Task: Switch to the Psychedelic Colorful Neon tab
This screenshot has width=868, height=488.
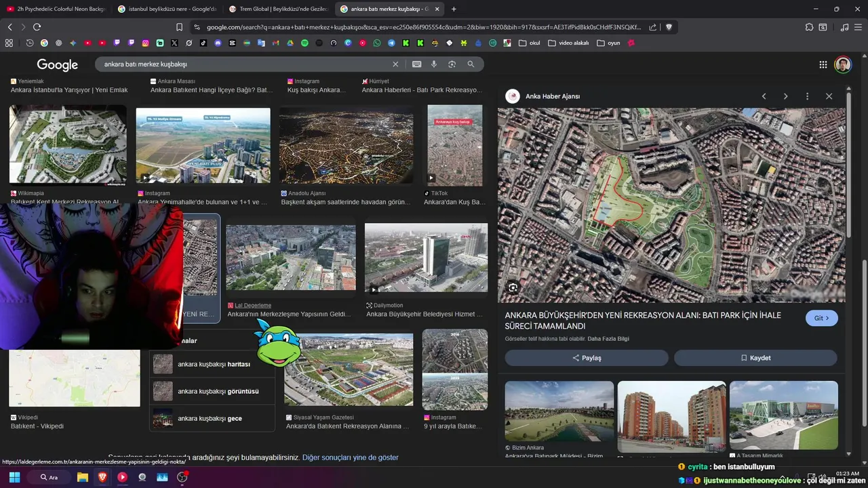Action: [56, 9]
